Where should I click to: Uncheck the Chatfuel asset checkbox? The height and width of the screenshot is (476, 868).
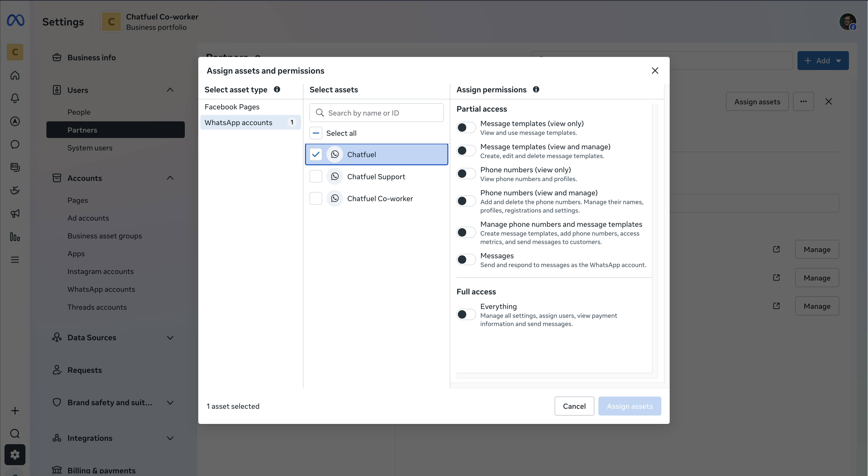pyautogui.click(x=316, y=154)
